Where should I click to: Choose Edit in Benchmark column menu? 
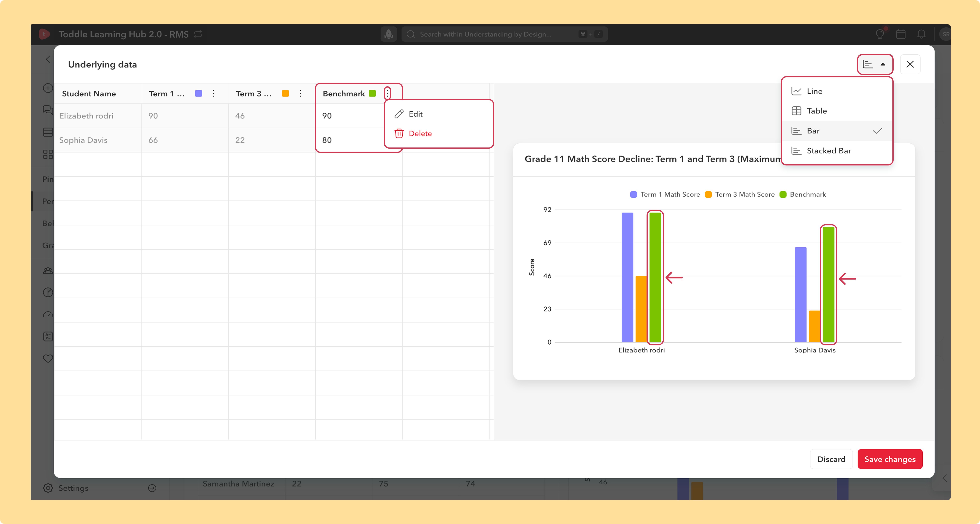coord(439,114)
